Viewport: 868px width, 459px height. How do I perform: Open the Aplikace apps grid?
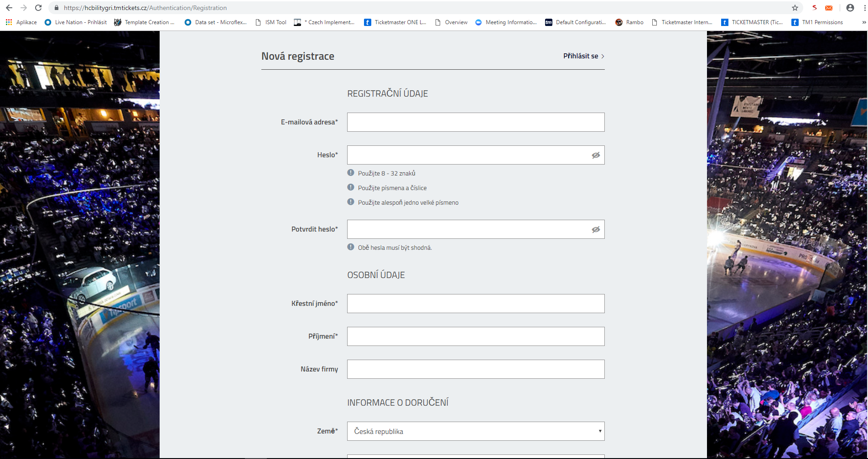coord(9,22)
